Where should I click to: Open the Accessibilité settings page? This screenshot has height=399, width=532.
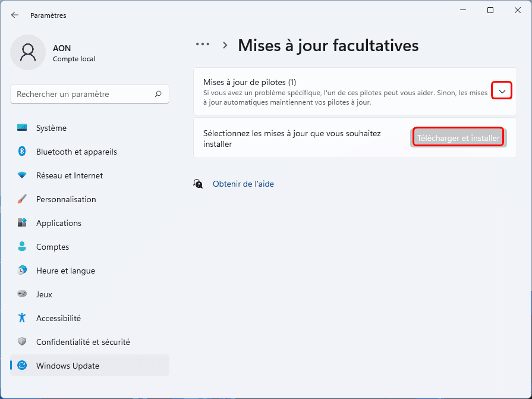(58, 318)
